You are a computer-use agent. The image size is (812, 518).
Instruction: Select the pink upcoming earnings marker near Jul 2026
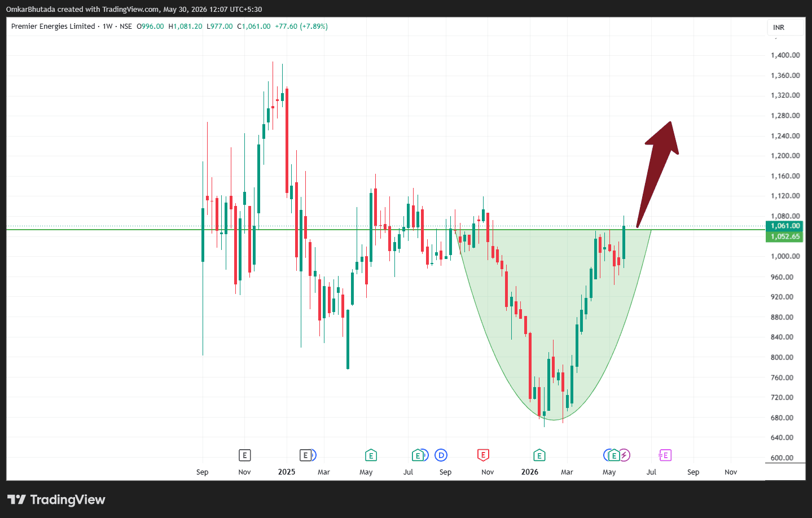tap(665, 455)
